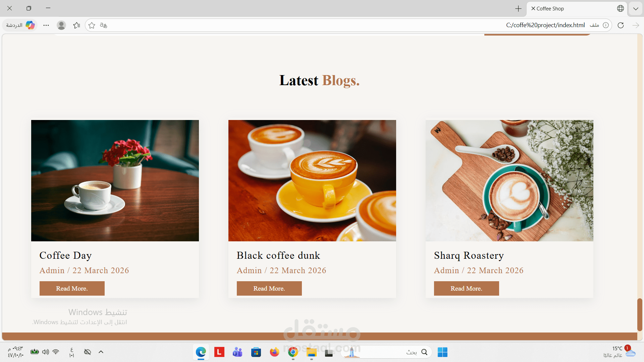Viewport: 644px width, 362px height.
Task: Refresh the Coffee Shop page
Action: (x=621, y=25)
